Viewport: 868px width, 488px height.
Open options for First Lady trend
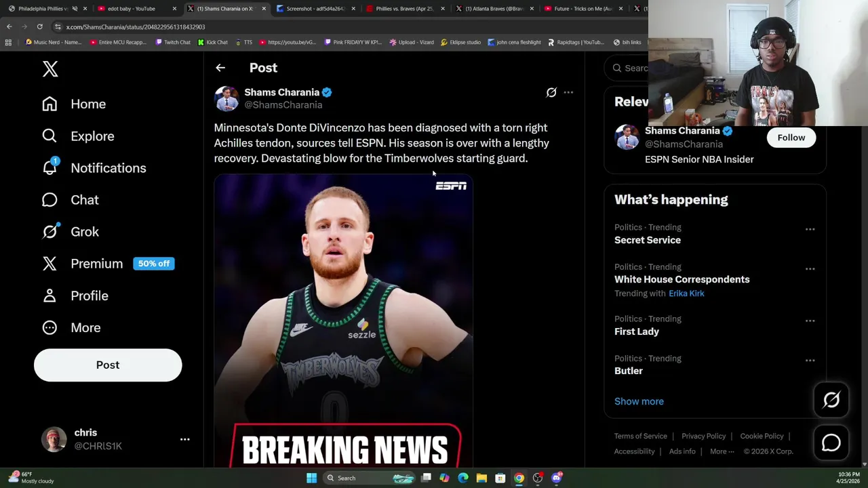[810, 321]
